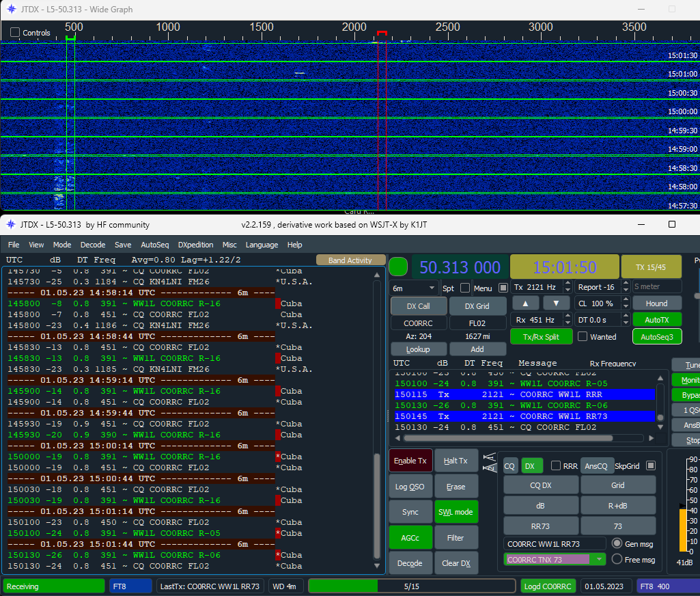This screenshot has height=596, width=700.
Task: Click the up triangle frequency shift button
Action: pyautogui.click(x=525, y=303)
